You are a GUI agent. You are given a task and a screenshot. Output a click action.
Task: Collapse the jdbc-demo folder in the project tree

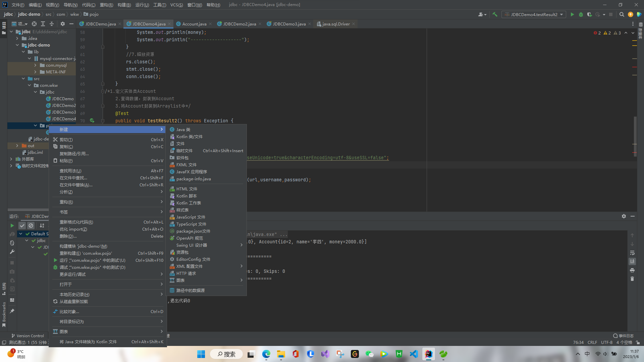17,45
